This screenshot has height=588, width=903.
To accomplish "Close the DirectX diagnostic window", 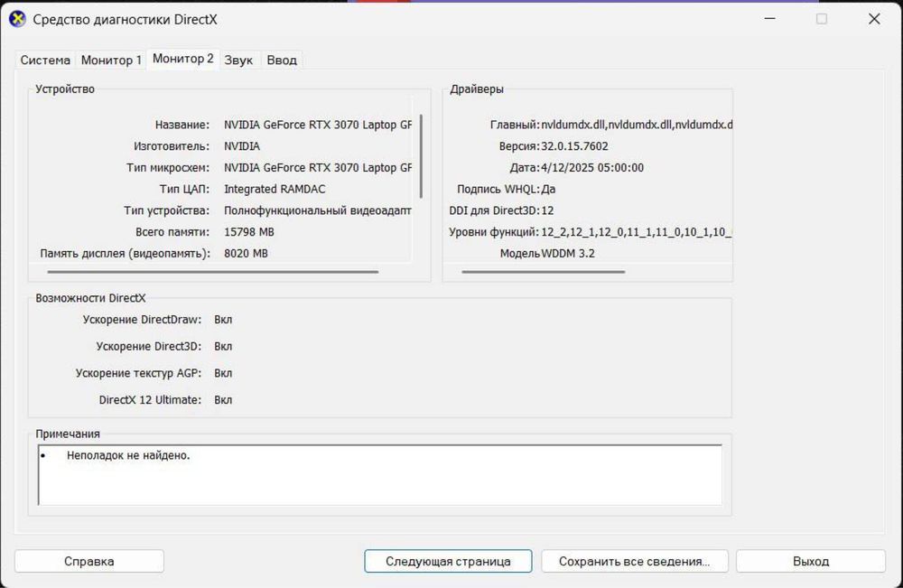I will 874,19.
